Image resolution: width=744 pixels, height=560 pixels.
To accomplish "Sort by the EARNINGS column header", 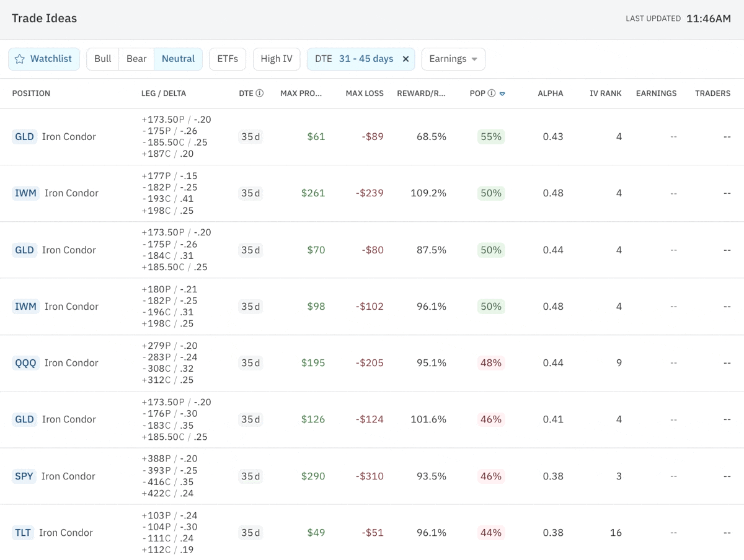I will click(656, 94).
